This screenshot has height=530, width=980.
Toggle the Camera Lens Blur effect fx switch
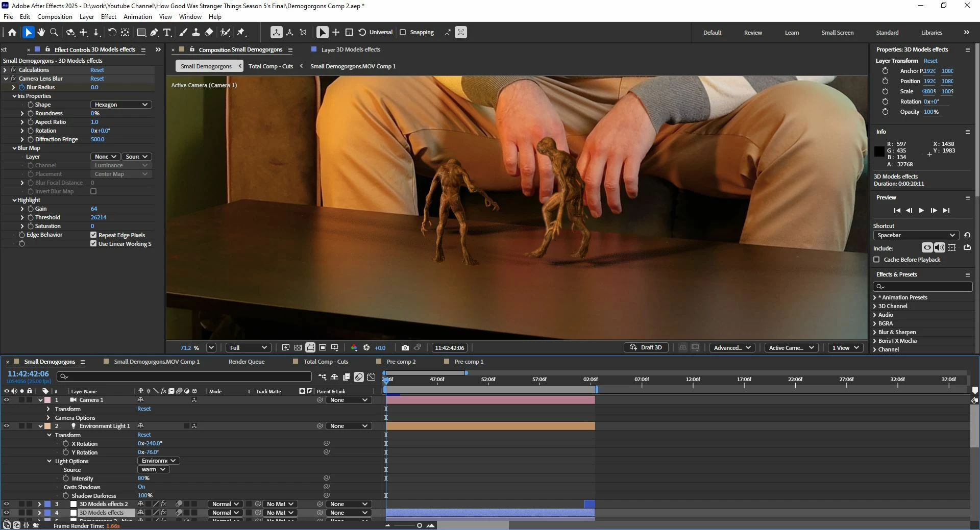pos(13,79)
